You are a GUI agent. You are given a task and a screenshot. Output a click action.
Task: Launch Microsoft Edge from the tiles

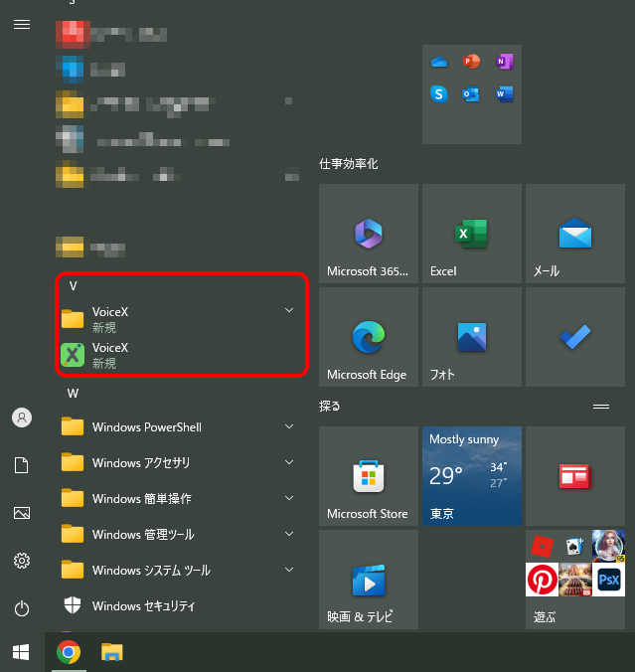point(368,338)
